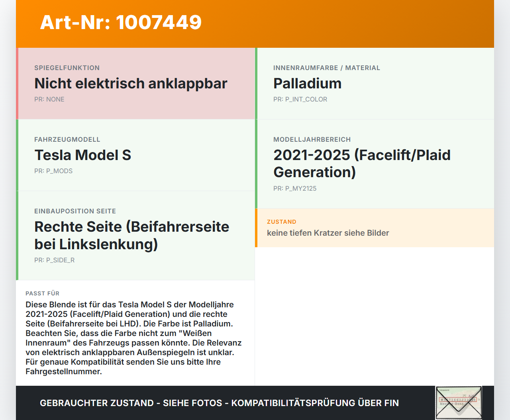This screenshot has width=510, height=420.
Task: Click the code "PR: P_MODS"
Action: 53,171
